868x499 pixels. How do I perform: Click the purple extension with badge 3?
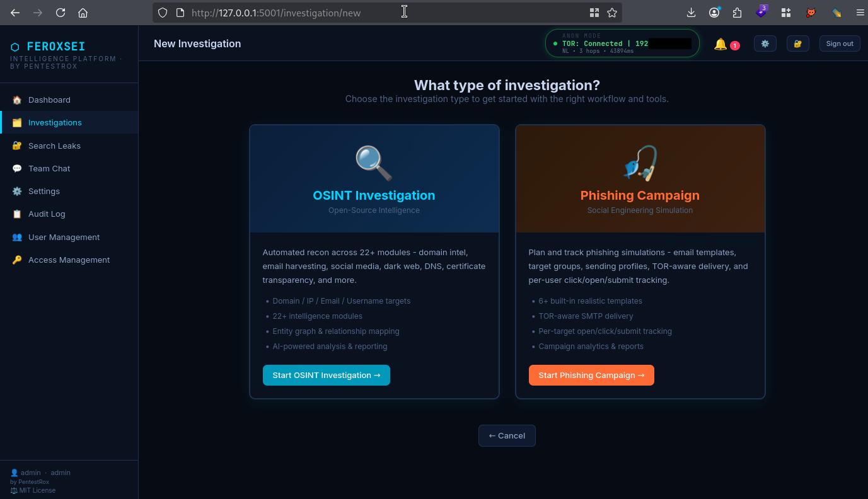point(762,12)
